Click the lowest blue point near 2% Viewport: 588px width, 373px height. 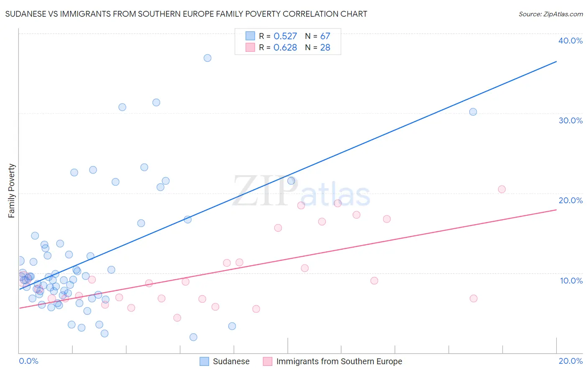click(193, 337)
